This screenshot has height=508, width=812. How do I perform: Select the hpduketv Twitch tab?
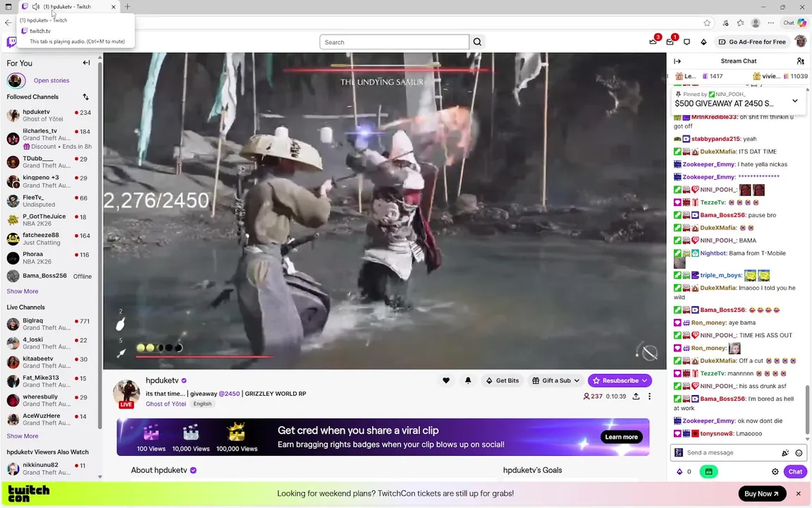69,7
